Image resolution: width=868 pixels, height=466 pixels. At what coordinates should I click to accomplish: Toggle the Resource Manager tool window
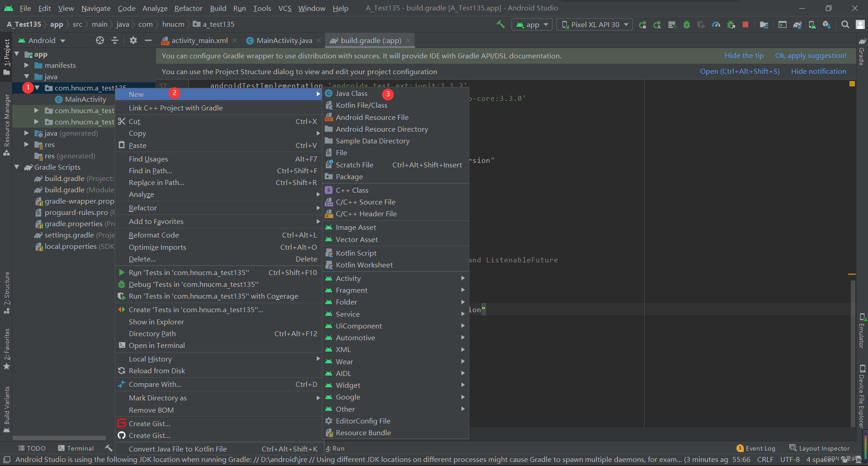[x=7, y=125]
